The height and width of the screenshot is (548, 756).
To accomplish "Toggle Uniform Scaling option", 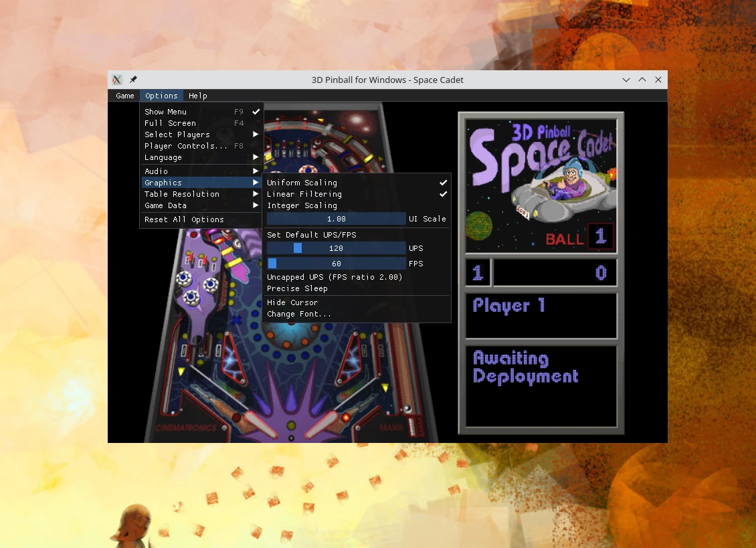I will tap(357, 183).
